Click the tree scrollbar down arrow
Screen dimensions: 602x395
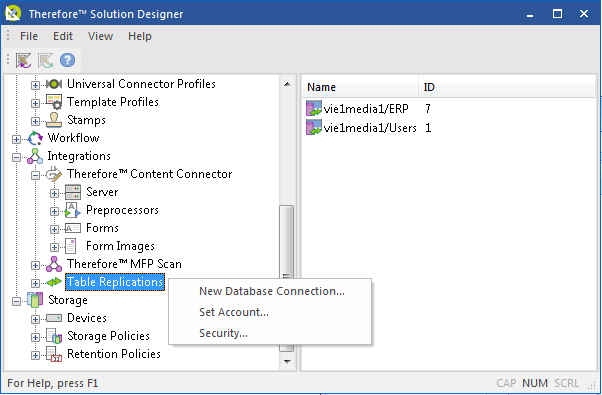point(287,362)
